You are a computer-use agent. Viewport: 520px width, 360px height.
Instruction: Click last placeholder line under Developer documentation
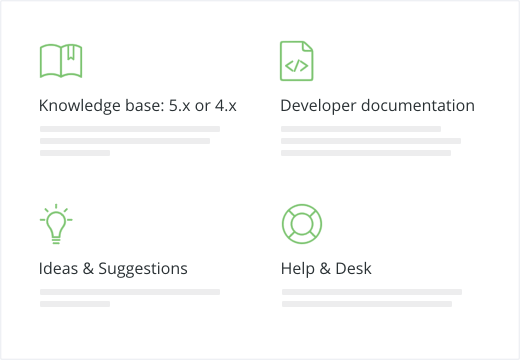pyautogui.click(x=366, y=153)
